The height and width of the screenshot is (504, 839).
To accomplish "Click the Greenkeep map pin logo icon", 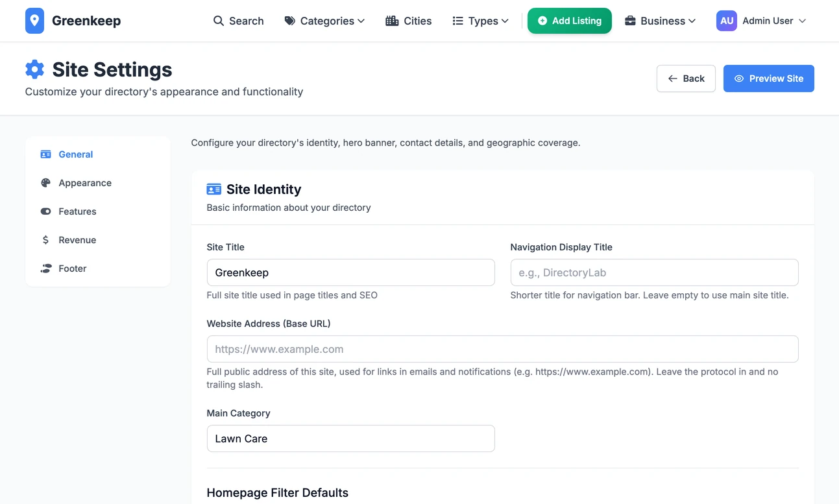I will [34, 21].
